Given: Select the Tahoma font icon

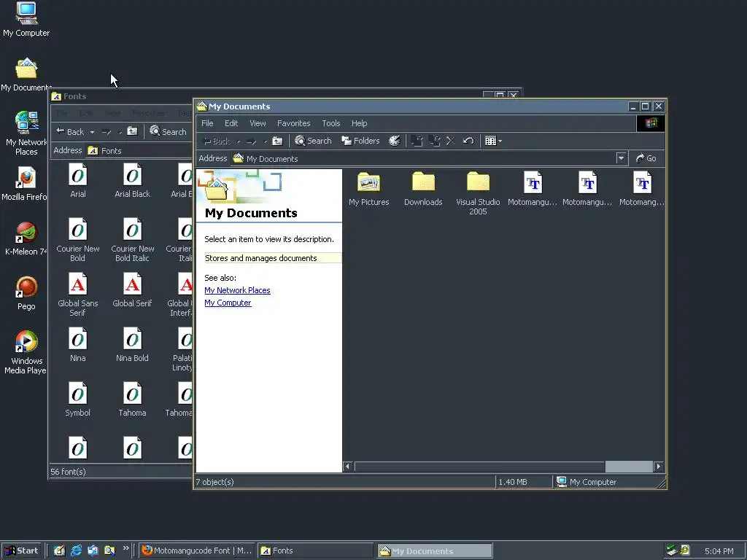Looking at the screenshot, I should [x=133, y=394].
